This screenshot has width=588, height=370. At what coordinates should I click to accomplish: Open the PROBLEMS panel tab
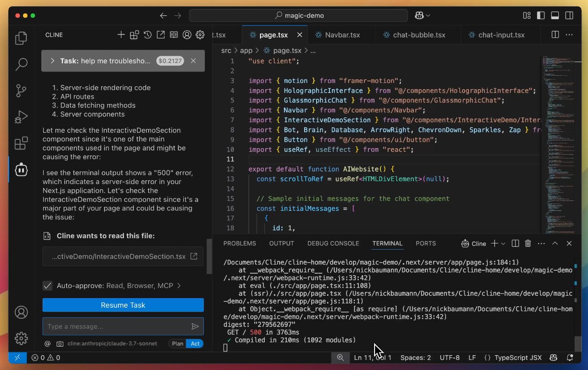(x=240, y=243)
